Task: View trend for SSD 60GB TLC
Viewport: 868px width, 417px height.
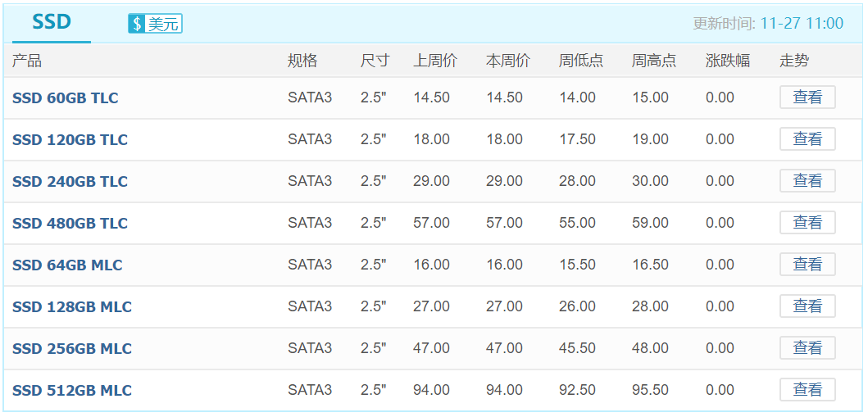Action: pyautogui.click(x=807, y=97)
